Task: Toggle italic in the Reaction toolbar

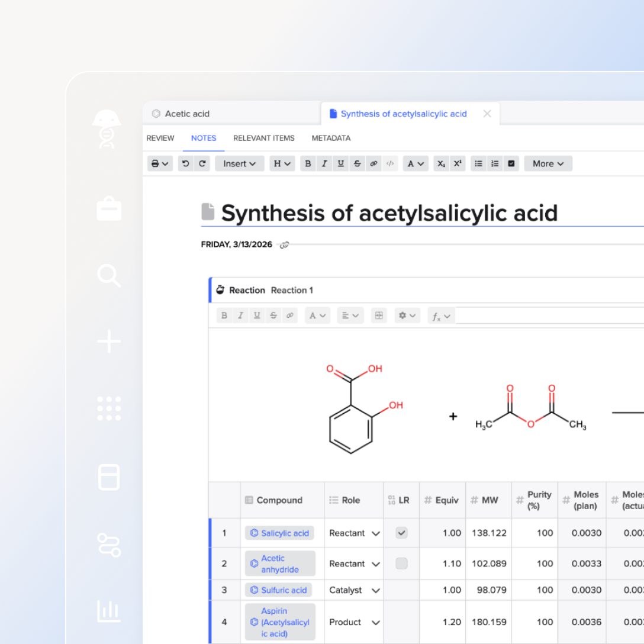Action: [241, 315]
